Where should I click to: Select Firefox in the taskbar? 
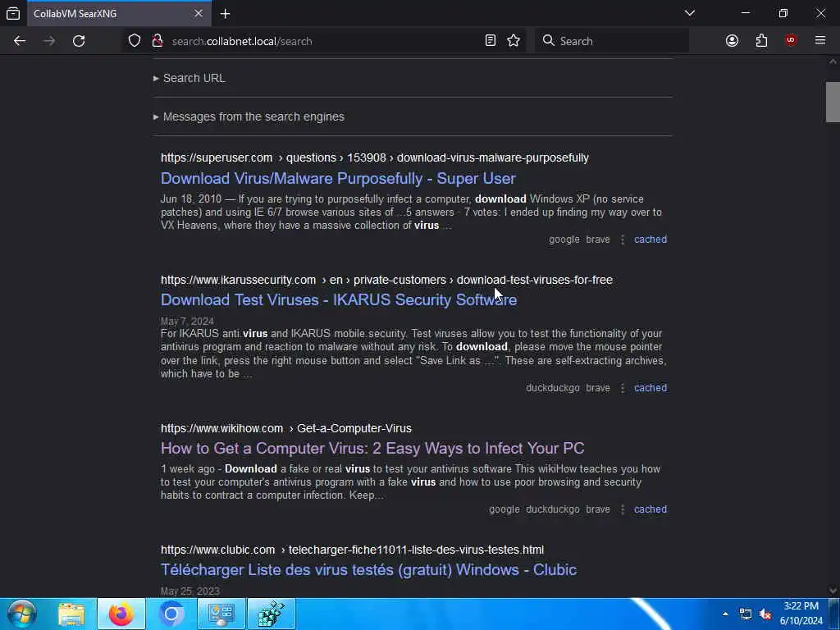tap(121, 614)
